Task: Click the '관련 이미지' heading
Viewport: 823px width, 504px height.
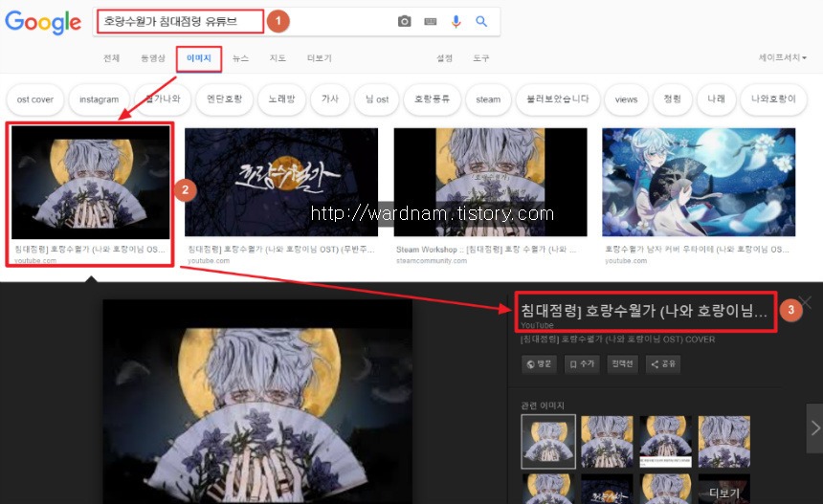Action: (543, 405)
